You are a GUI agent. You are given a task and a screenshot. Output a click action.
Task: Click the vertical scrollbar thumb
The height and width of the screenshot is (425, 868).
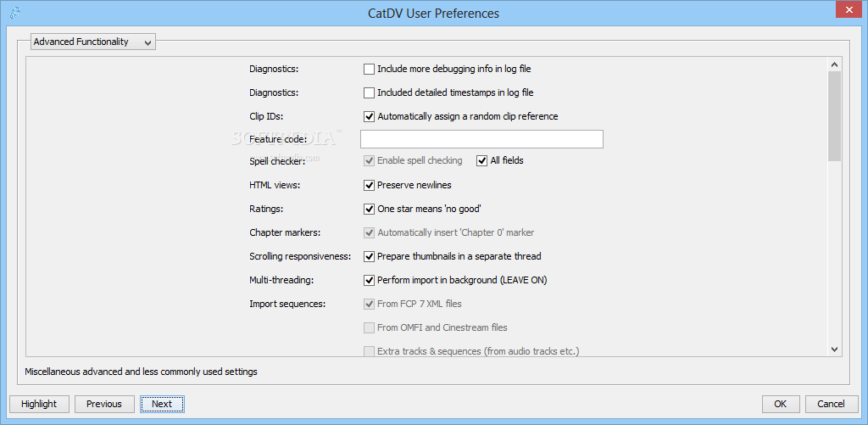tap(835, 116)
